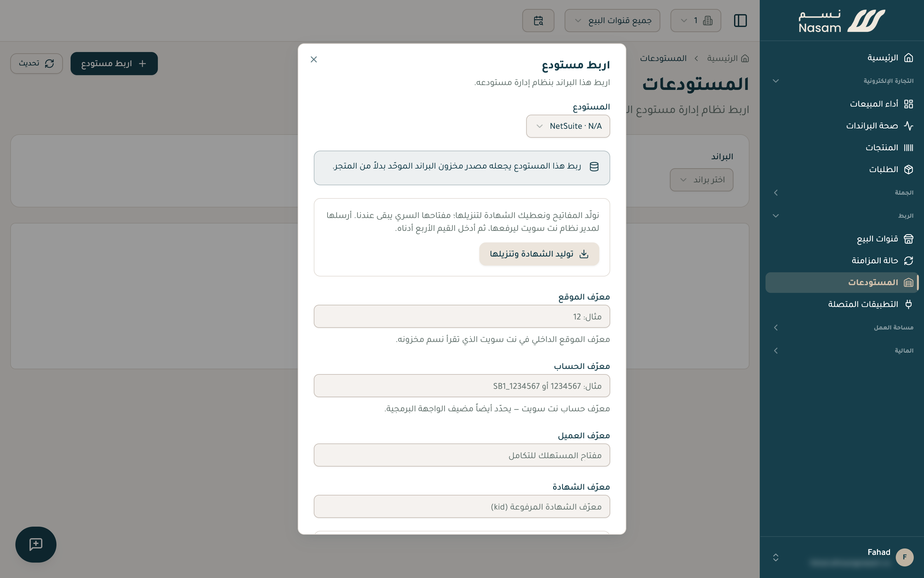Click the building icon in organization selector
The height and width of the screenshot is (578, 924).
pos(708,20)
